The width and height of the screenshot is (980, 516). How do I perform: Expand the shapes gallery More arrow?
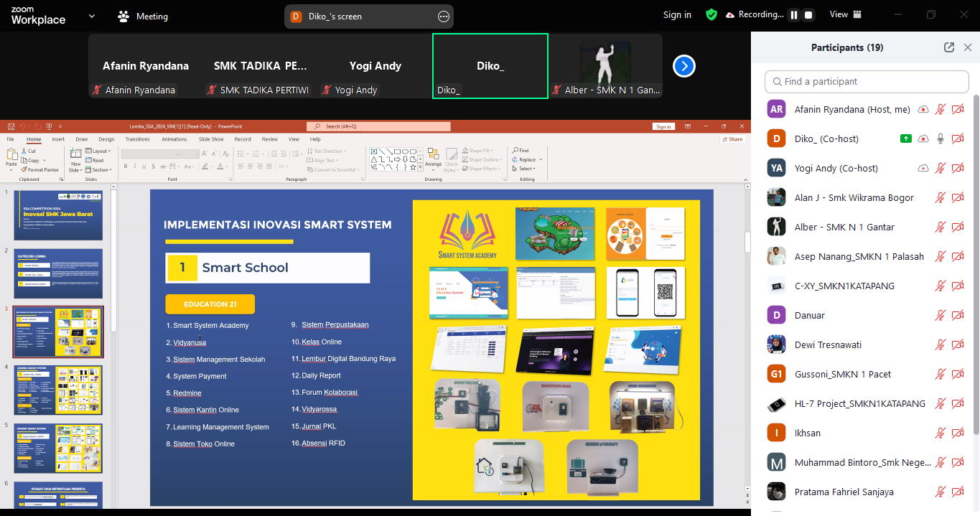click(x=419, y=167)
